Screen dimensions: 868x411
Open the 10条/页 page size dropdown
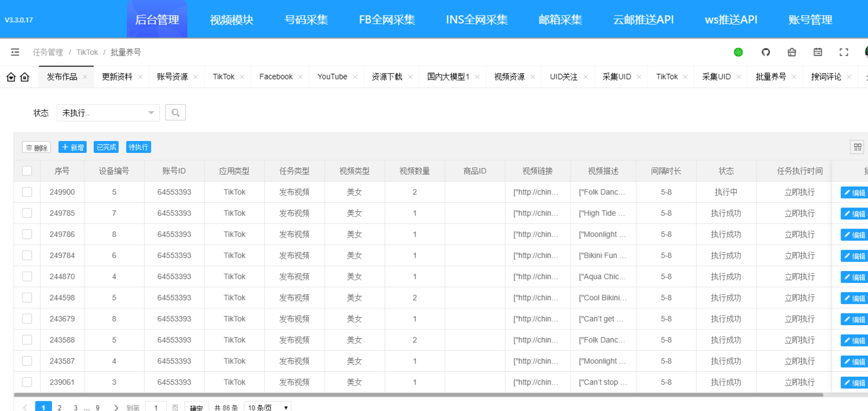[x=268, y=408]
